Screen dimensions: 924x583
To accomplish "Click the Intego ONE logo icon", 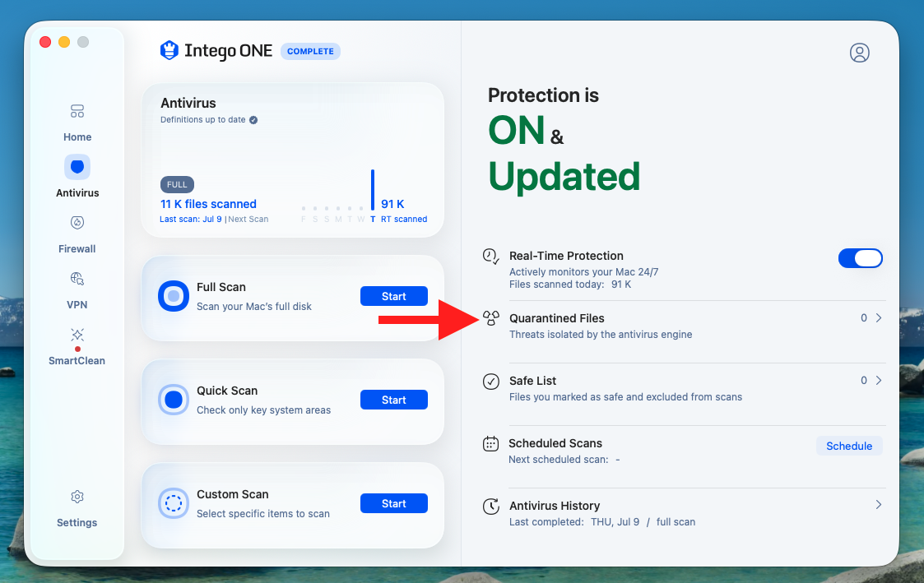I will pos(169,51).
